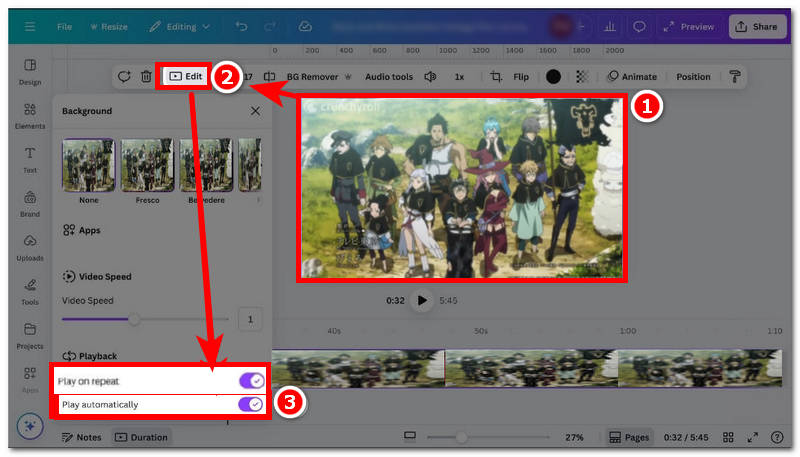Open the Brand sidebar icon
The width and height of the screenshot is (800, 457).
(x=29, y=202)
